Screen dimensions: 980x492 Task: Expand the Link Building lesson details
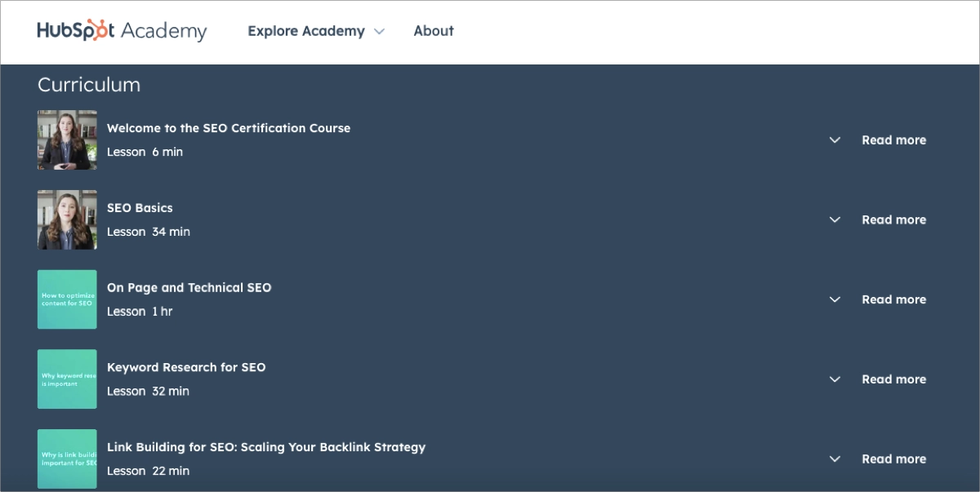pyautogui.click(x=835, y=459)
